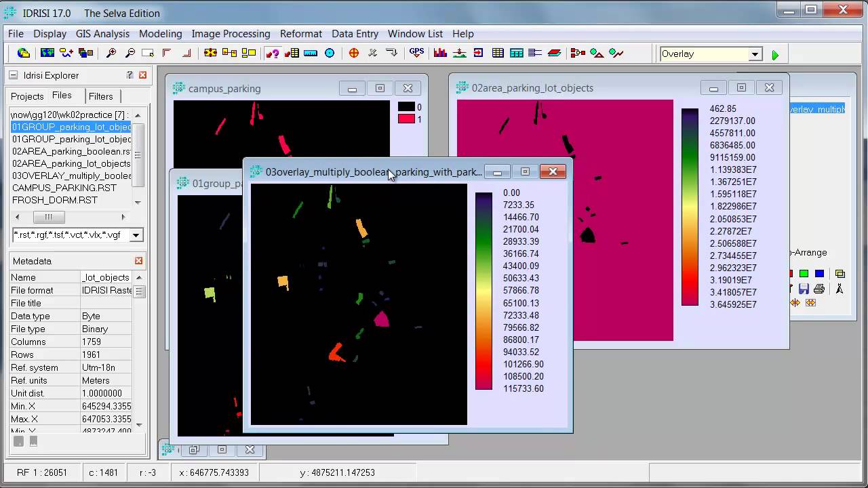Open the Overlay module shortcut dropdown

point(755,54)
